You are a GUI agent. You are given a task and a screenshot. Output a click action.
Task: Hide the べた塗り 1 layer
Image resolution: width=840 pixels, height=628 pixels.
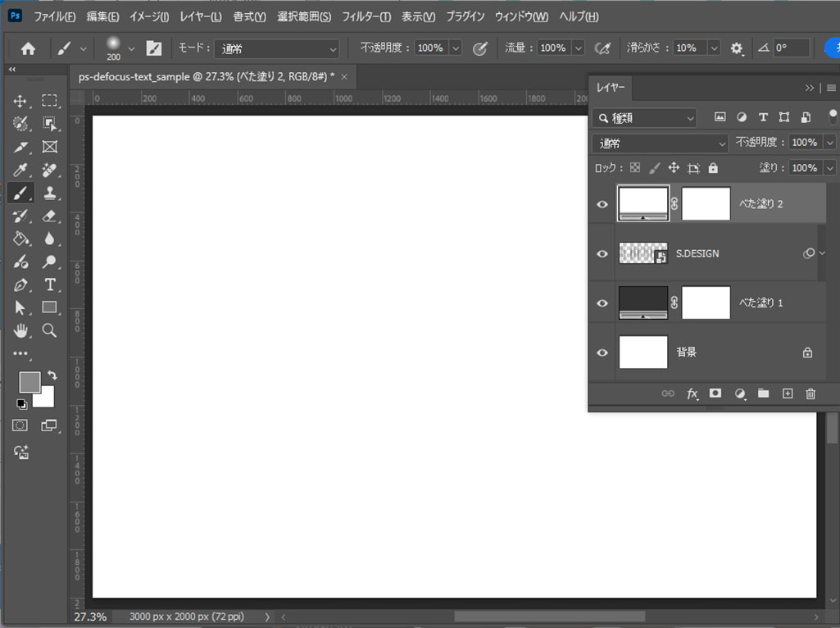(x=602, y=303)
